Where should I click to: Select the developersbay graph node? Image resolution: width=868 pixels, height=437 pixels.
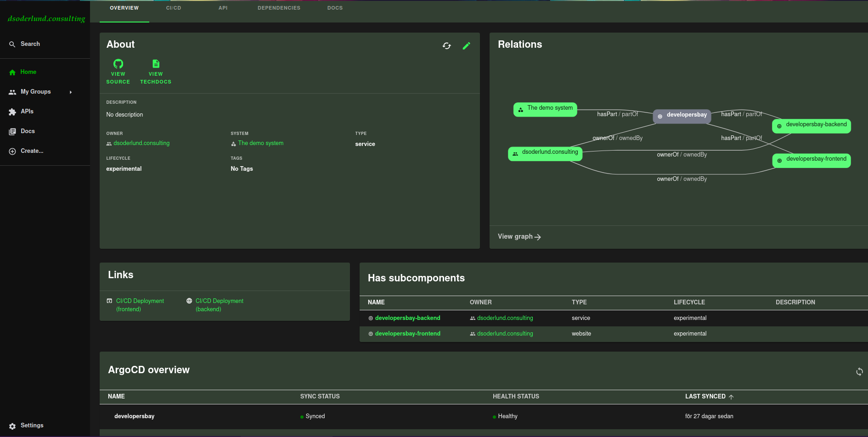click(682, 117)
